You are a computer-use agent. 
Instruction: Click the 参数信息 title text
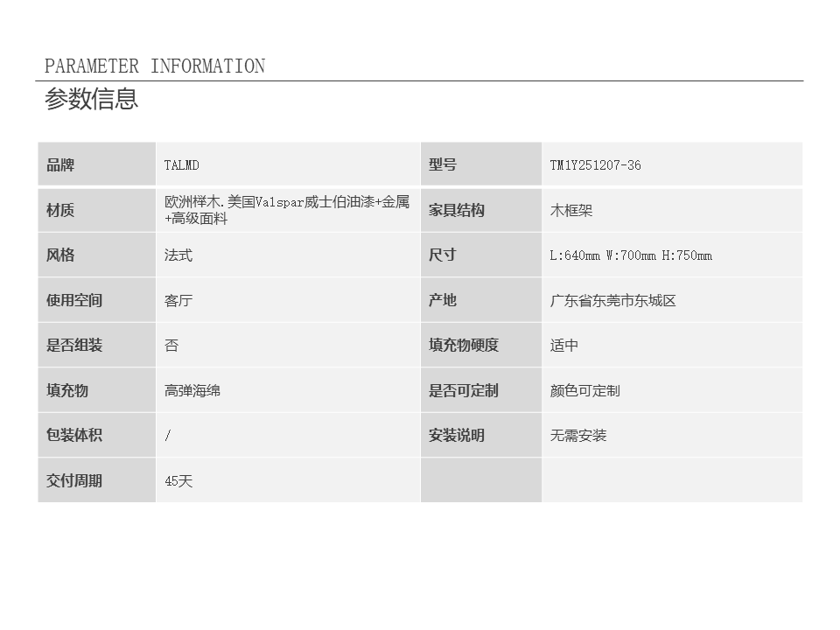pos(92,99)
